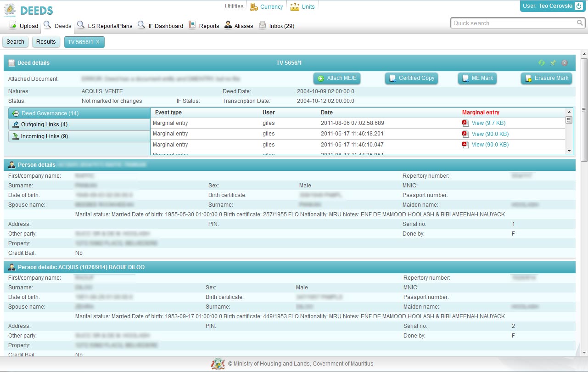Click the User: Teo Cerovski label
588x372 pixels.
[547, 6]
